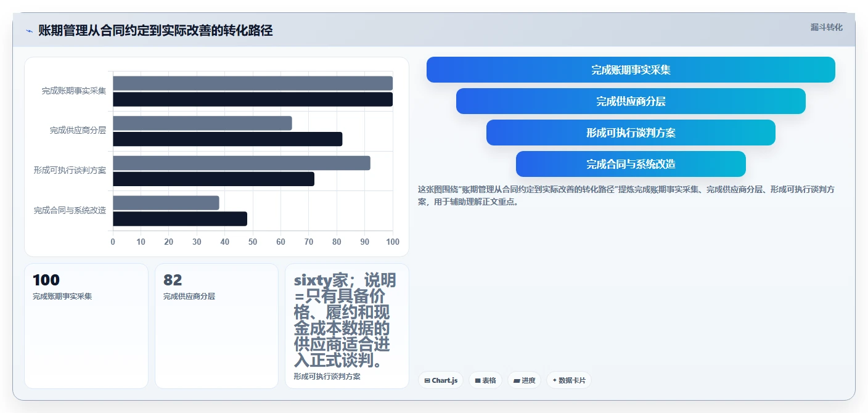Click the 完成合同与系统改造 funnel stage
The image size is (868, 413).
(x=631, y=164)
